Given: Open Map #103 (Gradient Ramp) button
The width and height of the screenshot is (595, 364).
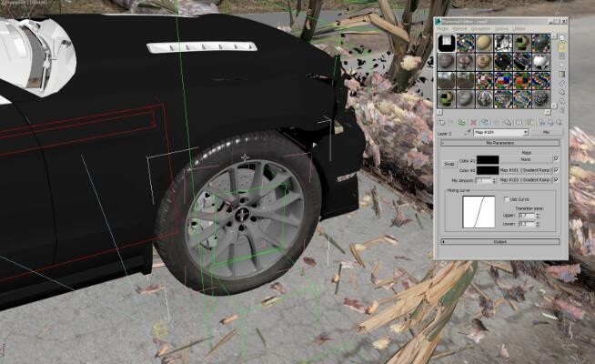Looking at the screenshot, I should point(526,179).
